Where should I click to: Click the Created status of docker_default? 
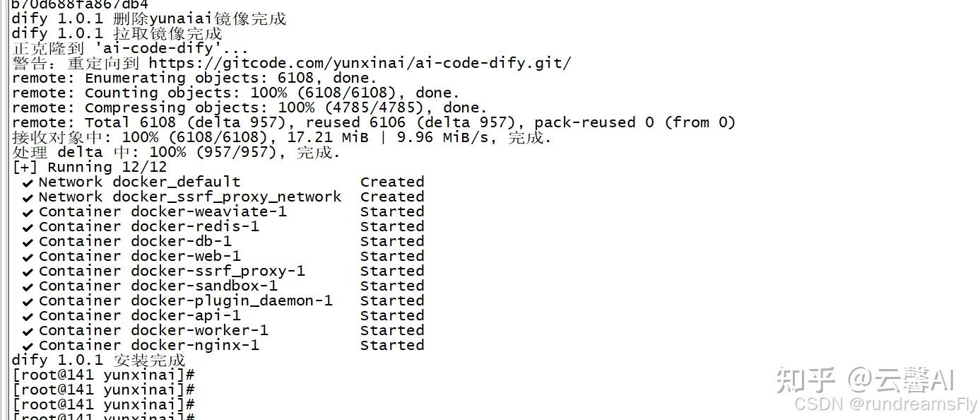[x=391, y=182]
